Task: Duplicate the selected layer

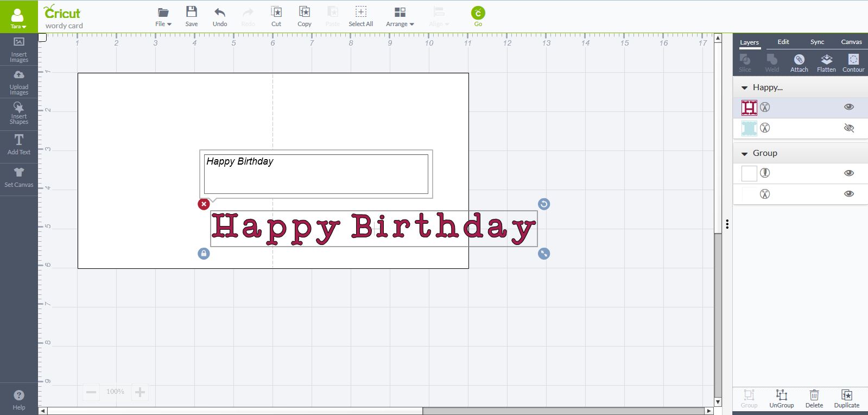Action: [847, 399]
